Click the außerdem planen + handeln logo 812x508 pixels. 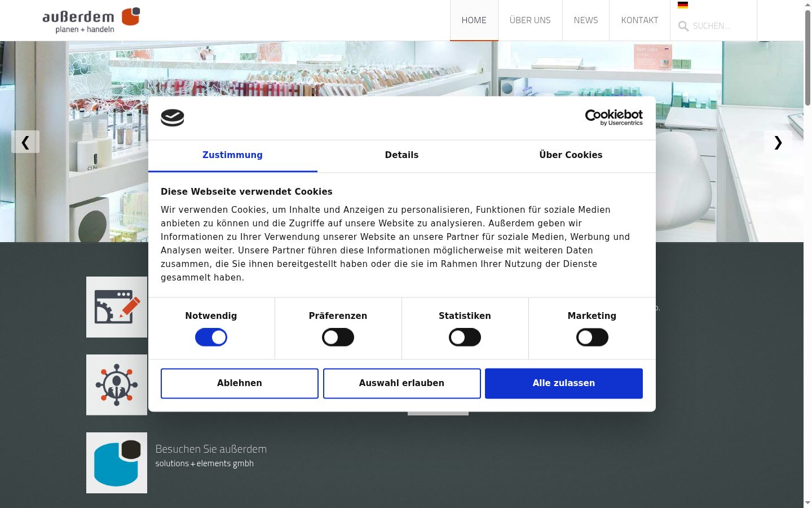(91, 20)
